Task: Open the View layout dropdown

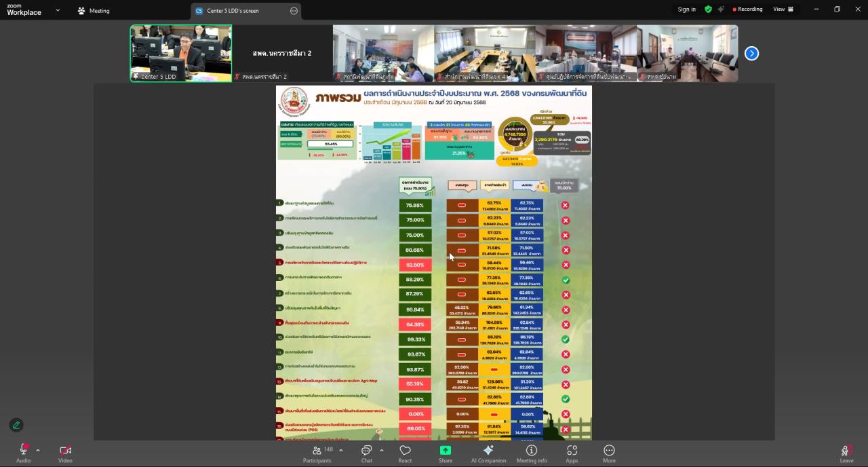Action: pos(783,10)
